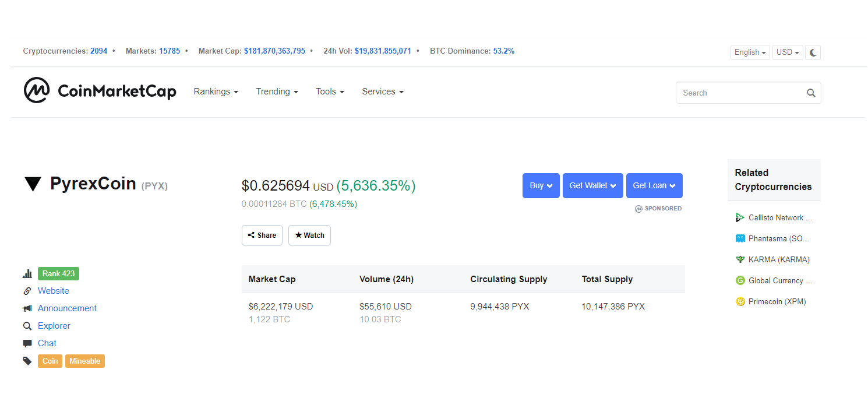868x401 pixels.
Task: Click the tag icon beside Coin
Action: pos(27,361)
